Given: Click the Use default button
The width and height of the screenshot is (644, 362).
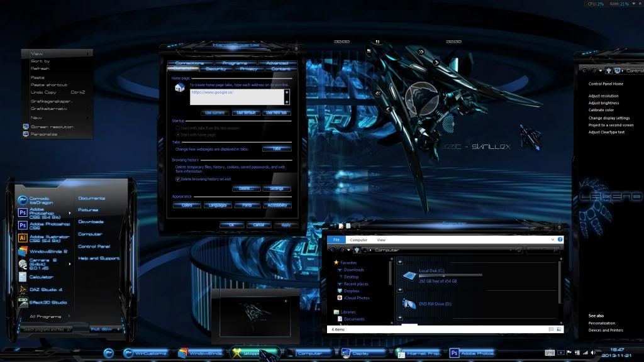Looking at the screenshot, I should pyautogui.click(x=246, y=112).
